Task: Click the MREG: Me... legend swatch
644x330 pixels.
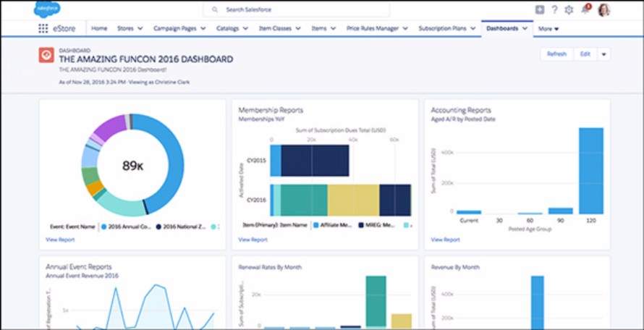Action: 361,225
